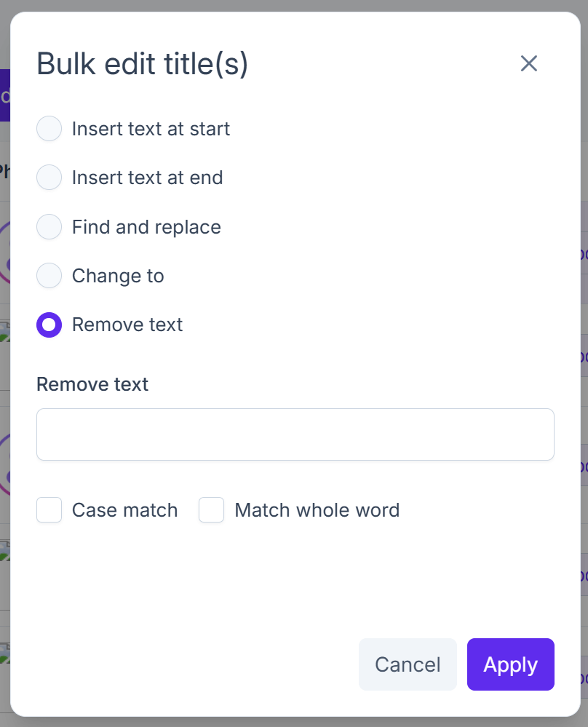Choose the "Find and replace" mode
Screen dimensions: 588x727
pos(49,226)
